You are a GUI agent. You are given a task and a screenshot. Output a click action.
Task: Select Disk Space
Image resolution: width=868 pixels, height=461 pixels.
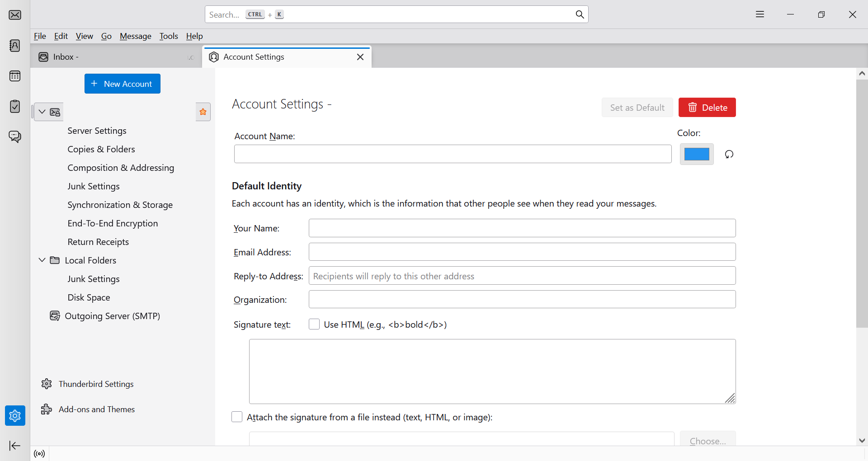[x=89, y=297]
